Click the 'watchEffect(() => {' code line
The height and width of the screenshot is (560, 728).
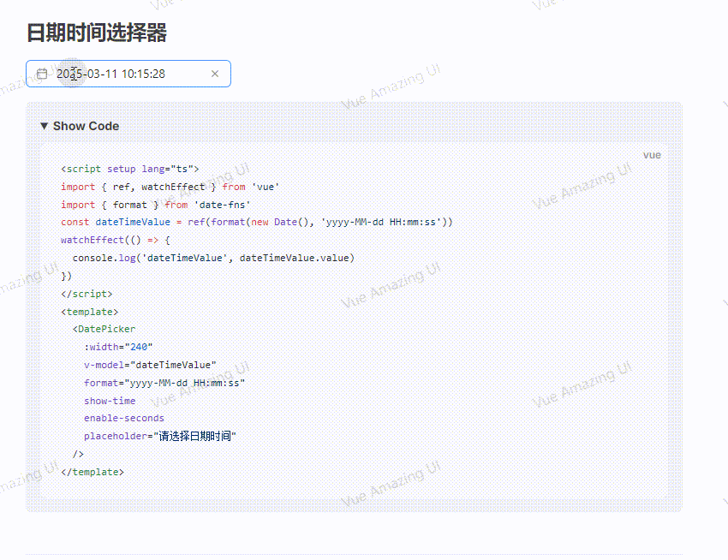tap(116, 240)
